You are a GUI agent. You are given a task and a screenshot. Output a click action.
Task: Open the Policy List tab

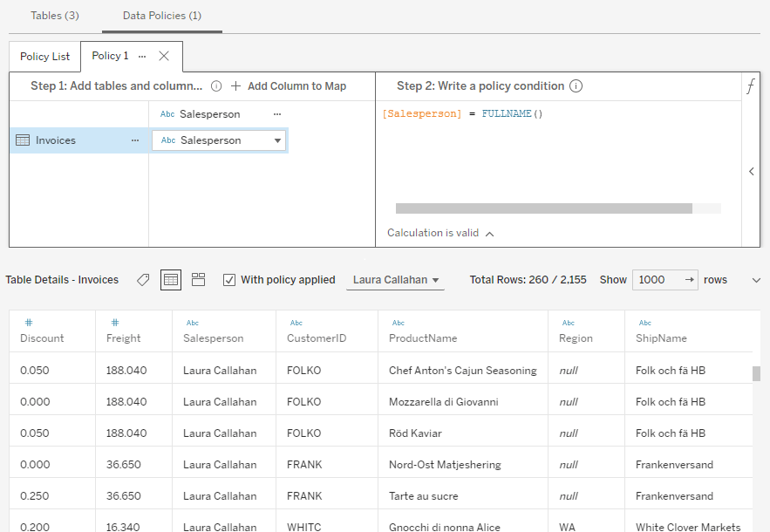click(x=44, y=57)
